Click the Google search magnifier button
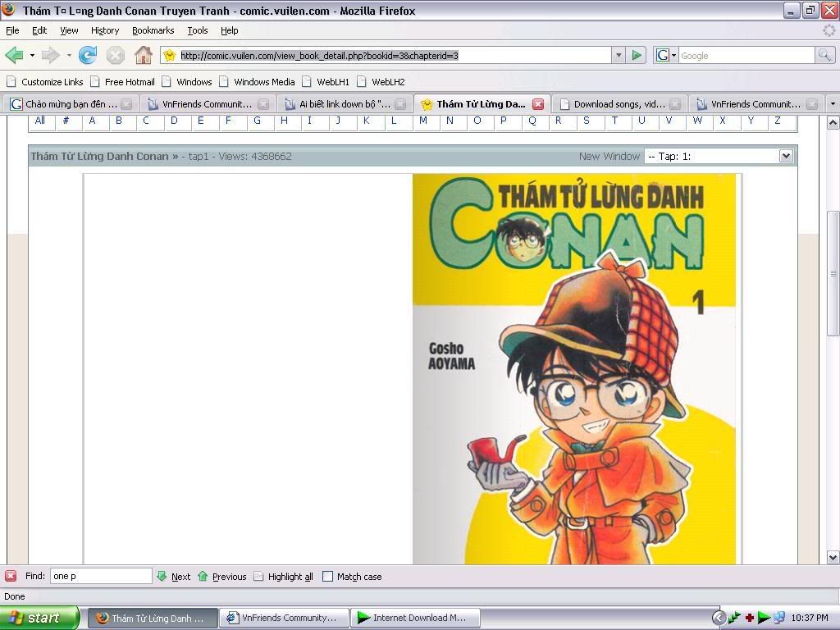Viewport: 840px width, 630px height. [824, 55]
